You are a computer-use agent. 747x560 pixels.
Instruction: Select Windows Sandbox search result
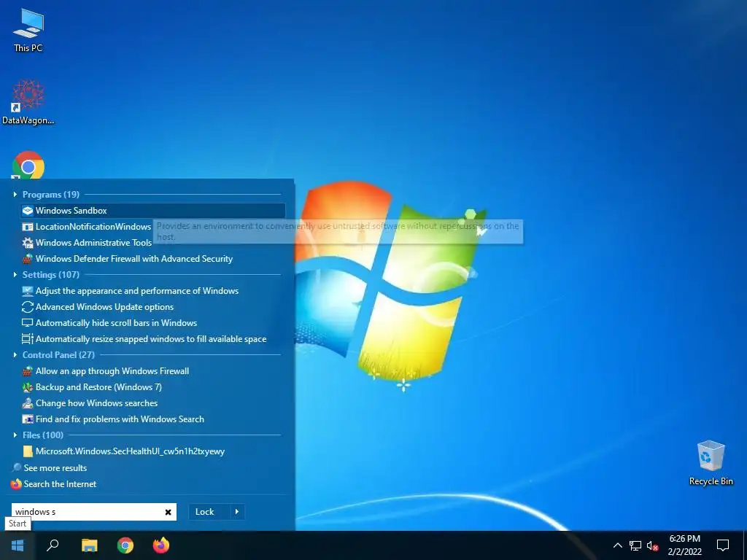click(x=153, y=211)
